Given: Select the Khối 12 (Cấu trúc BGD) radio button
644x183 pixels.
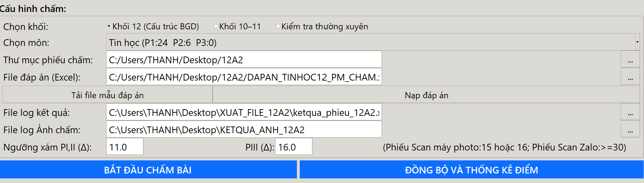Looking at the screenshot, I should (x=109, y=26).
